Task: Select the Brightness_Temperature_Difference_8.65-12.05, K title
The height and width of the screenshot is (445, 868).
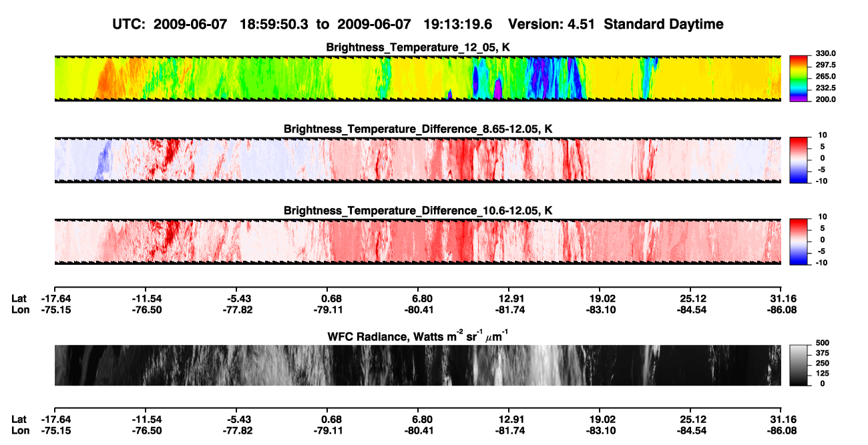Action: 418,129
